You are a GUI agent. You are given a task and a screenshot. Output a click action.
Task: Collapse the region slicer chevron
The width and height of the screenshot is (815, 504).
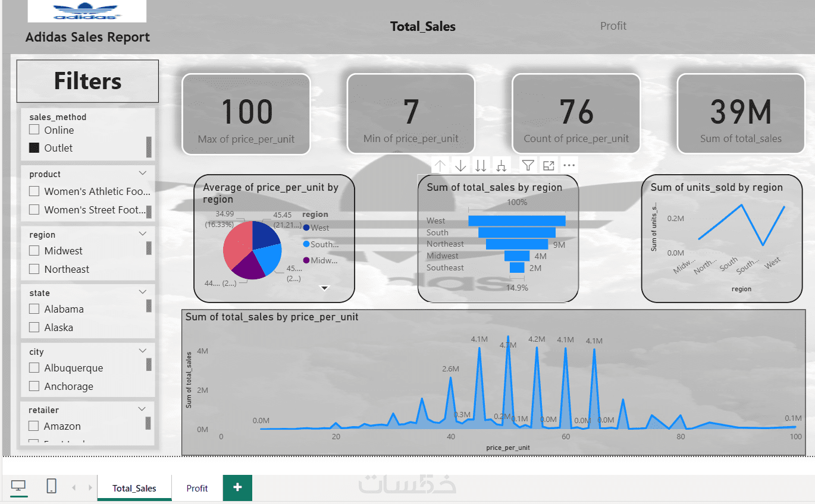point(142,234)
